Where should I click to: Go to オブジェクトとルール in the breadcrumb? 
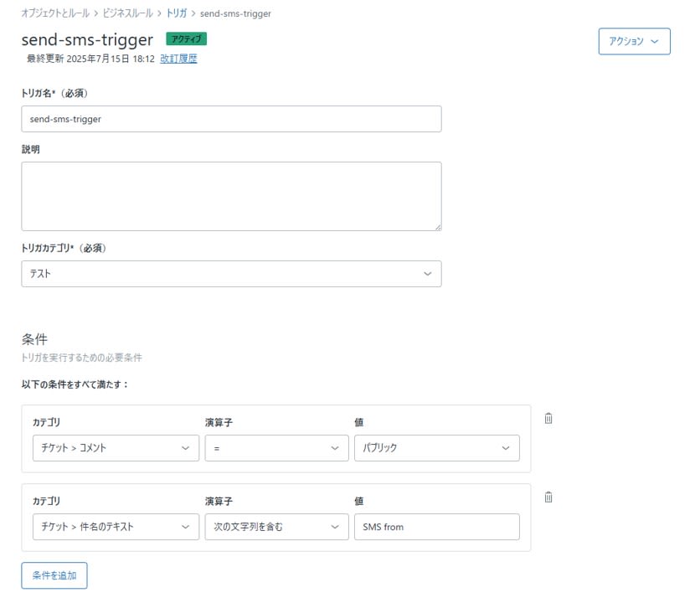(55, 13)
